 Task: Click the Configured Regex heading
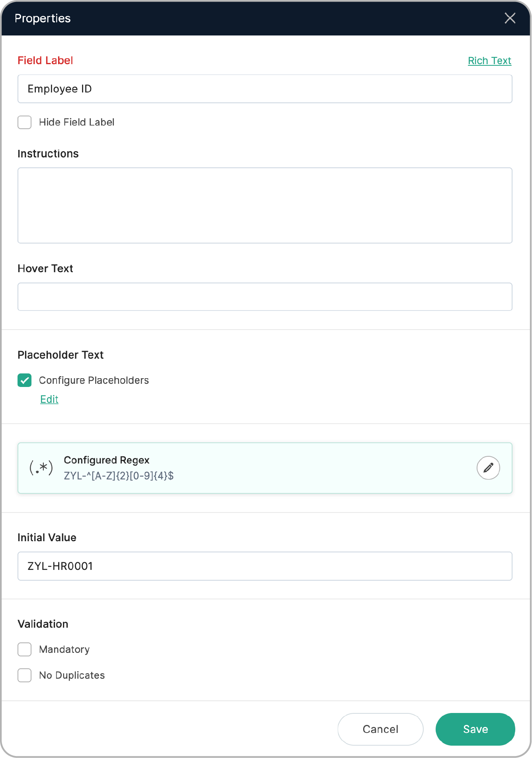pos(107,460)
